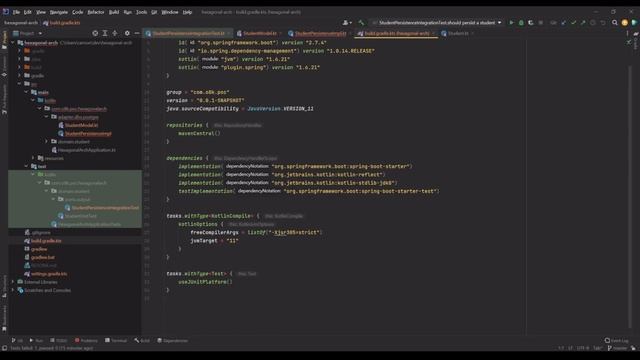Open the Build menu

114,12
